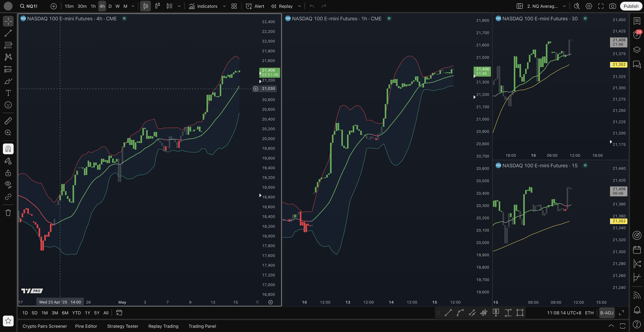The image size is (644, 332).
Task: Switch to the Strategy Tester tab
Action: pos(122,326)
